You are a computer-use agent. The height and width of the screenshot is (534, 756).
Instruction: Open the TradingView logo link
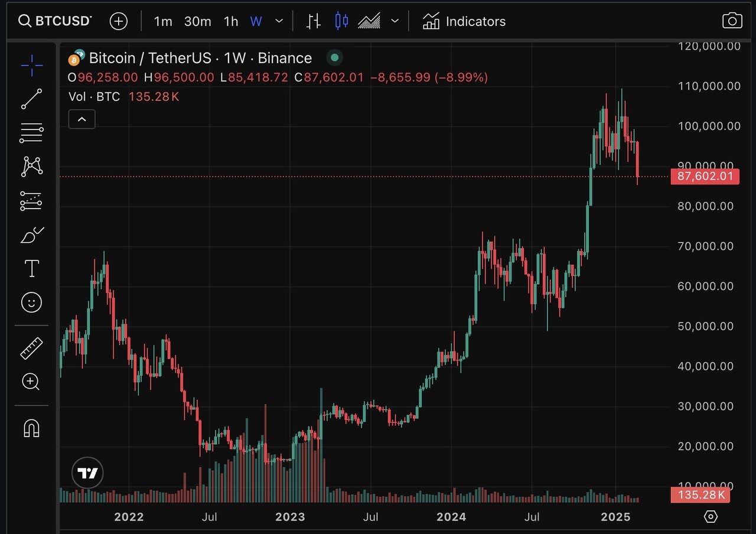[x=88, y=473]
